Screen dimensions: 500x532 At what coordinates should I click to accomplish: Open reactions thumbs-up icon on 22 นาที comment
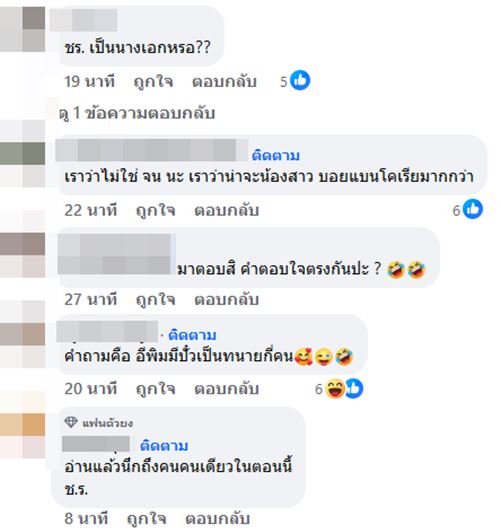(473, 209)
